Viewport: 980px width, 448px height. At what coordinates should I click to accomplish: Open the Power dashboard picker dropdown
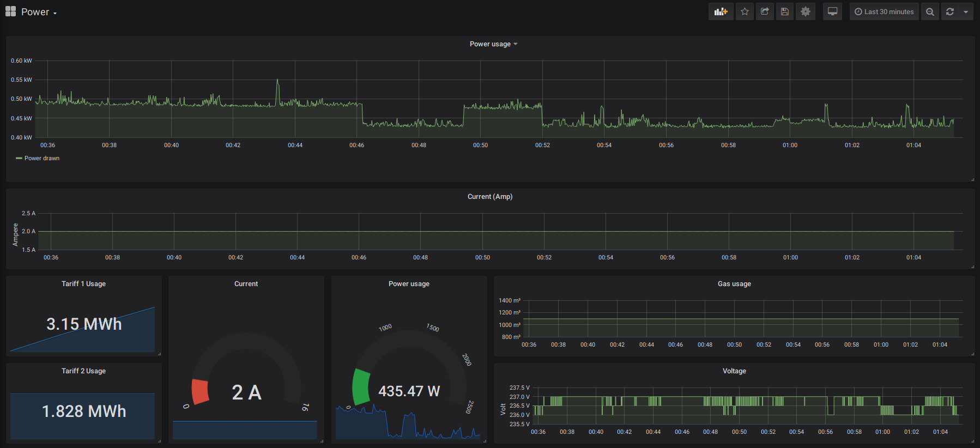[39, 12]
